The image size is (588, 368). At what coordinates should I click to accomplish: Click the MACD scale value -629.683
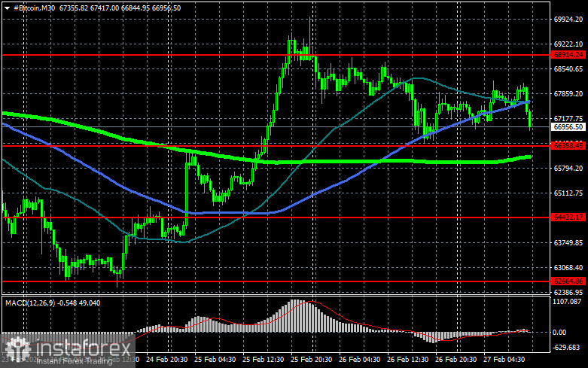tap(566, 348)
